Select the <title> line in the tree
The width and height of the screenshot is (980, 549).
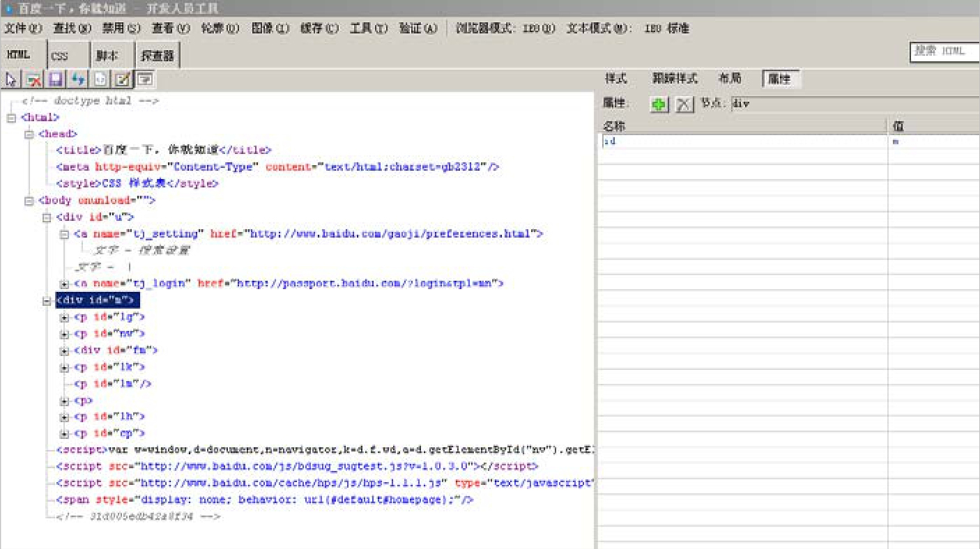(164, 150)
